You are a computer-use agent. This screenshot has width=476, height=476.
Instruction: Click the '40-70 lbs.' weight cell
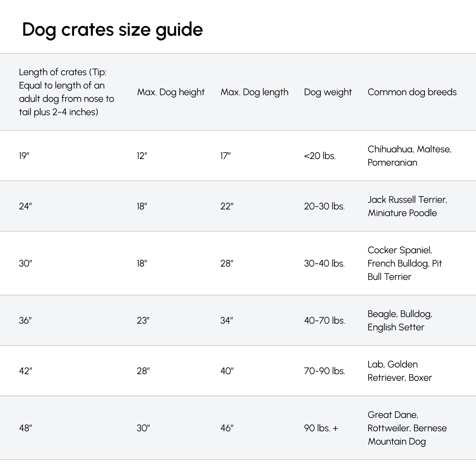pyautogui.click(x=324, y=321)
